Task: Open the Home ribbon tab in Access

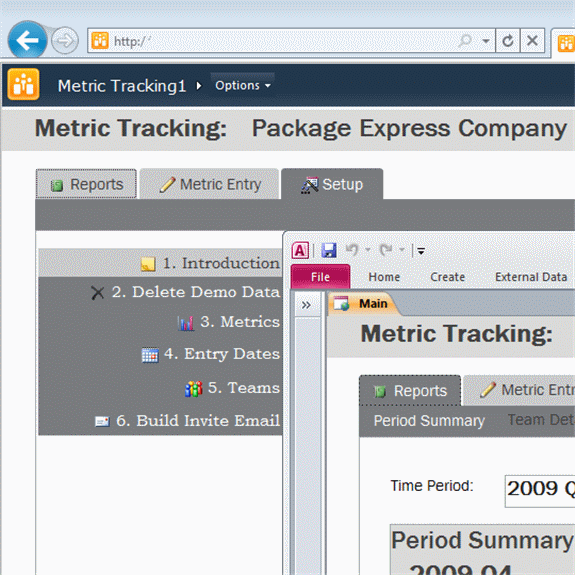Action: click(x=384, y=277)
